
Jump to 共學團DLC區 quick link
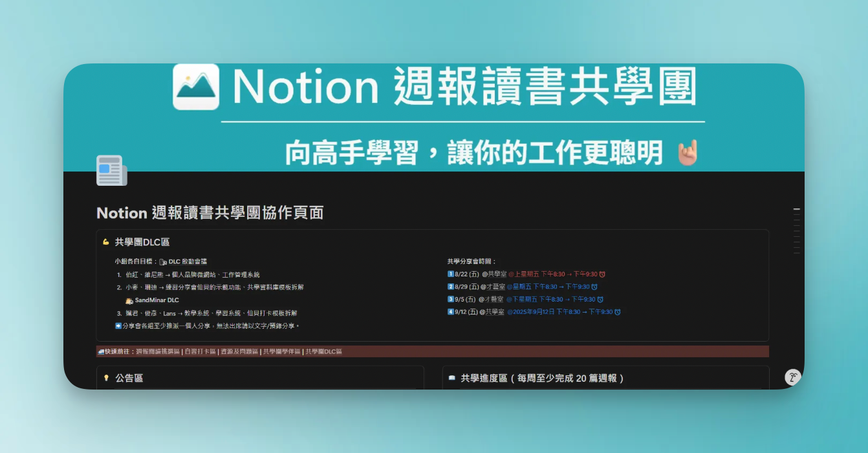click(x=323, y=351)
